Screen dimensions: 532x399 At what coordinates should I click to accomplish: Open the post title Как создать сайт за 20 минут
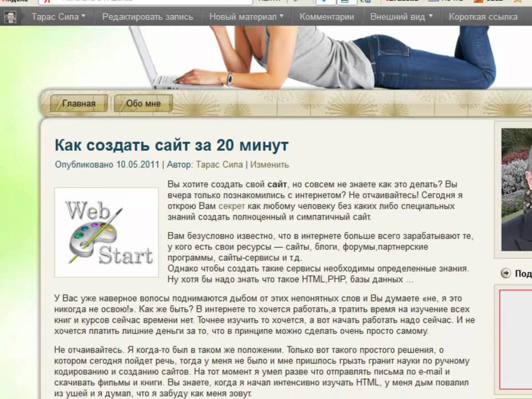[172, 145]
